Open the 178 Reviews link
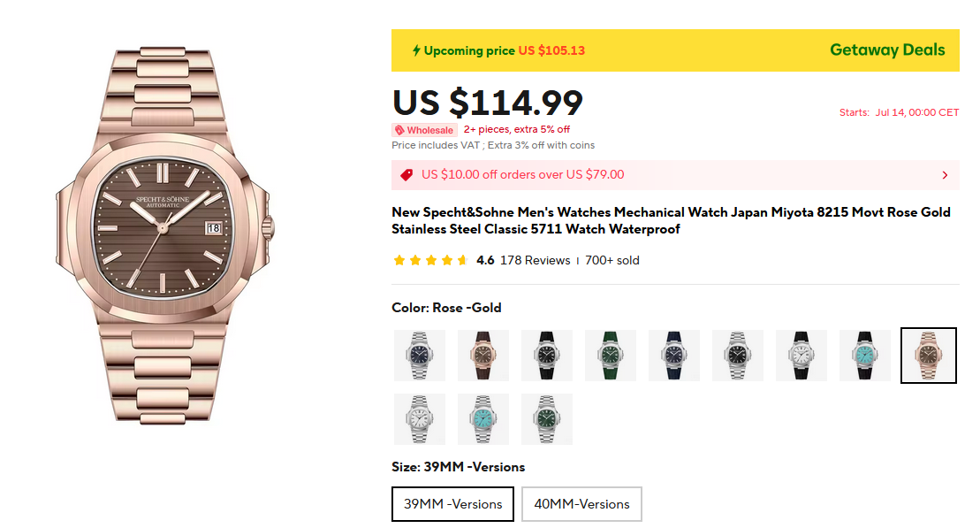This screenshot has height=528, width=980. coord(535,261)
